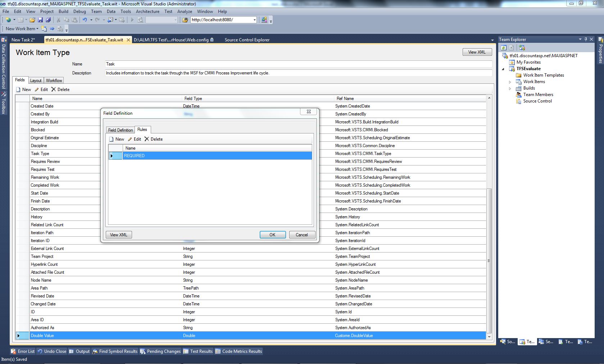Open the Undo history dropdown arrow
This screenshot has width=604, height=364.
(91, 20)
